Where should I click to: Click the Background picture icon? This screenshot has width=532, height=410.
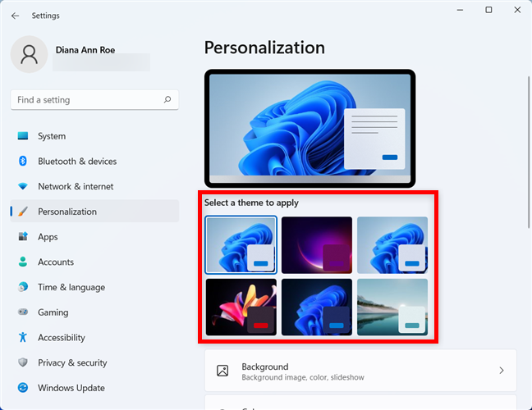[222, 371]
